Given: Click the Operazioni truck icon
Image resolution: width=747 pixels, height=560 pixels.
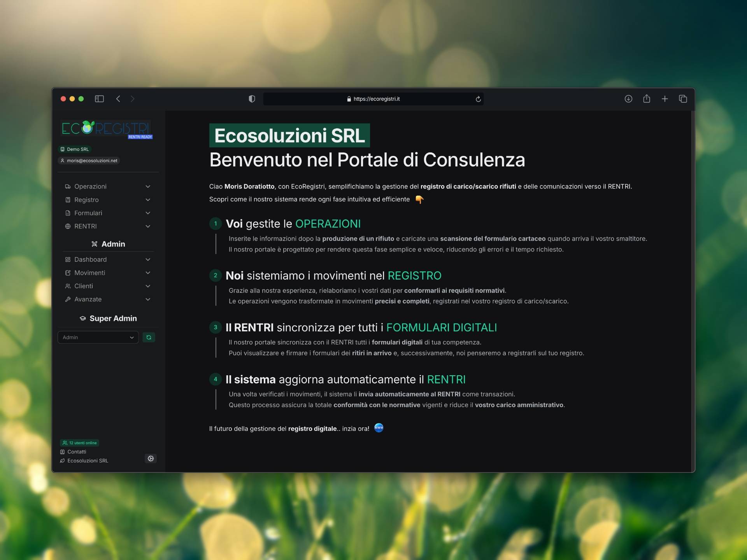Looking at the screenshot, I should (x=68, y=186).
